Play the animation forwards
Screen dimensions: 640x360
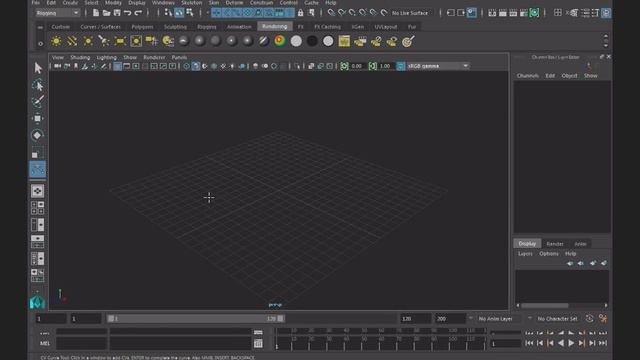tap(571, 343)
